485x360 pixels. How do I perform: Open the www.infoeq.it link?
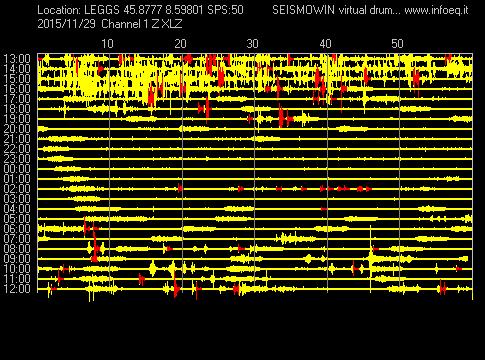(x=436, y=10)
